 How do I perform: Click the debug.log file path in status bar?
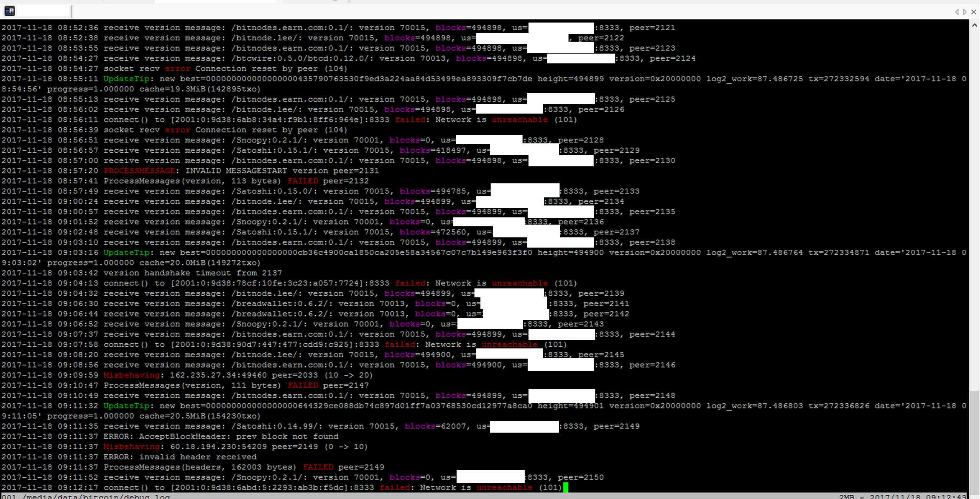pos(96,496)
